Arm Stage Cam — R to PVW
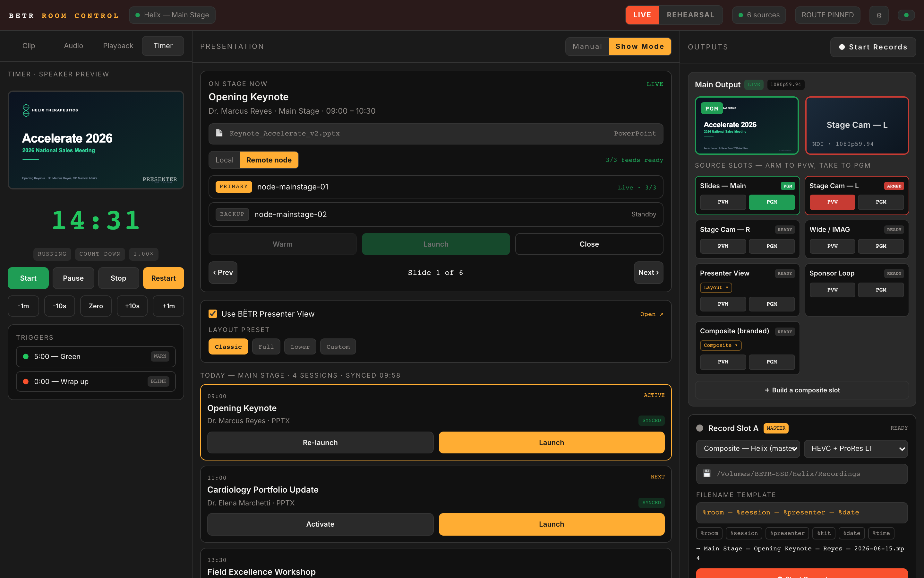Viewport: 924px width, 578px height. click(723, 246)
